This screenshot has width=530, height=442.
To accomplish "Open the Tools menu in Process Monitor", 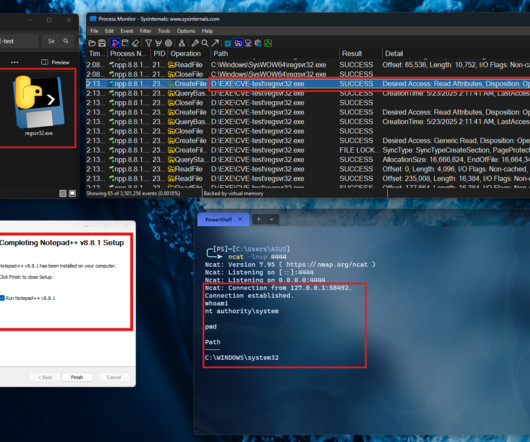I will pyautogui.click(x=164, y=31).
